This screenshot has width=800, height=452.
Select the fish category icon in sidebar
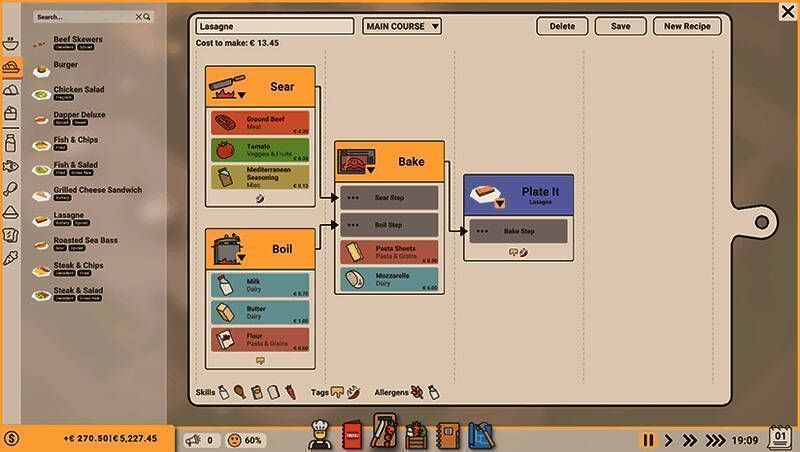point(10,165)
